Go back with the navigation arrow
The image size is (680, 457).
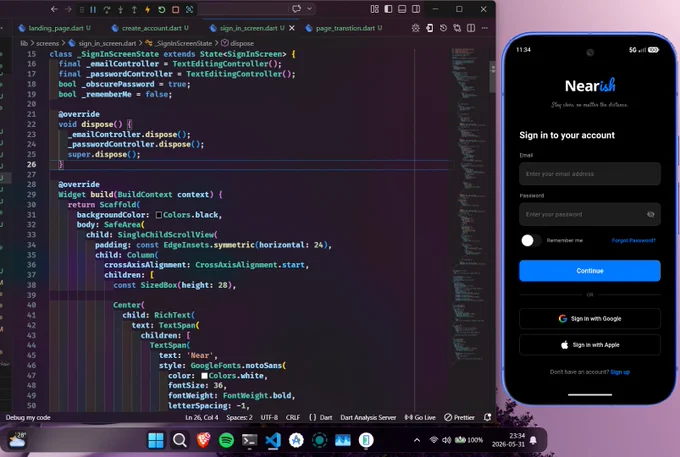(54, 9)
